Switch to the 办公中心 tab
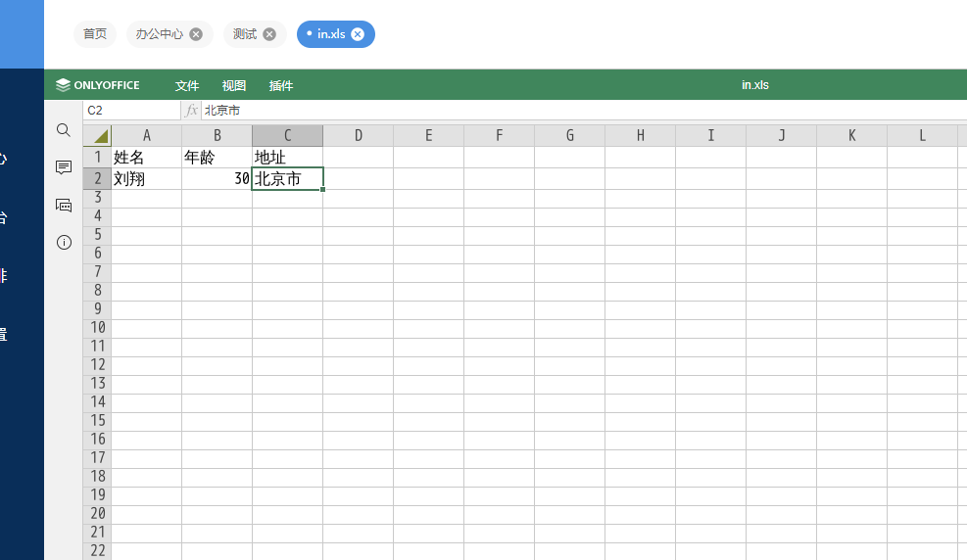This screenshot has width=967, height=560. [x=160, y=34]
